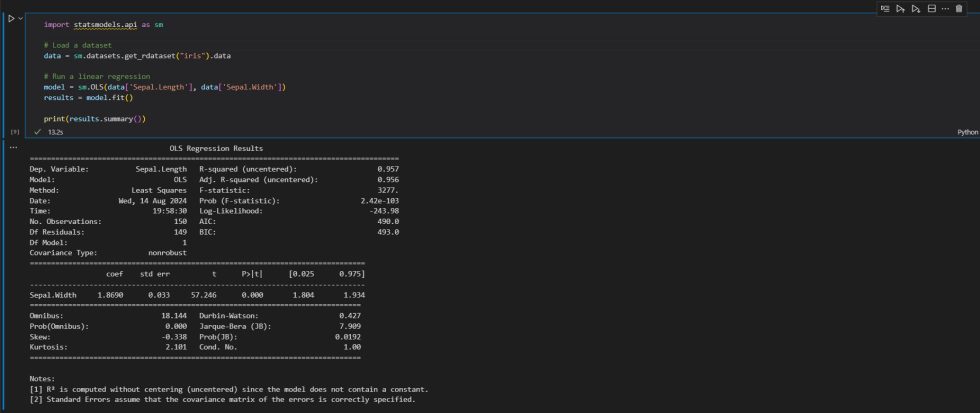
Task: Click the Run by Line toolbar icon
Action: coord(885,9)
